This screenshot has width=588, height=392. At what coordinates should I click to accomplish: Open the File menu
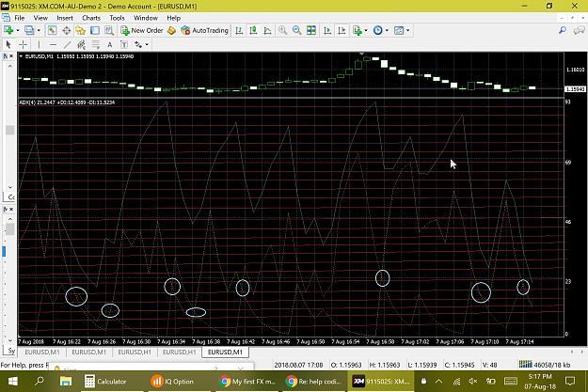click(x=19, y=18)
